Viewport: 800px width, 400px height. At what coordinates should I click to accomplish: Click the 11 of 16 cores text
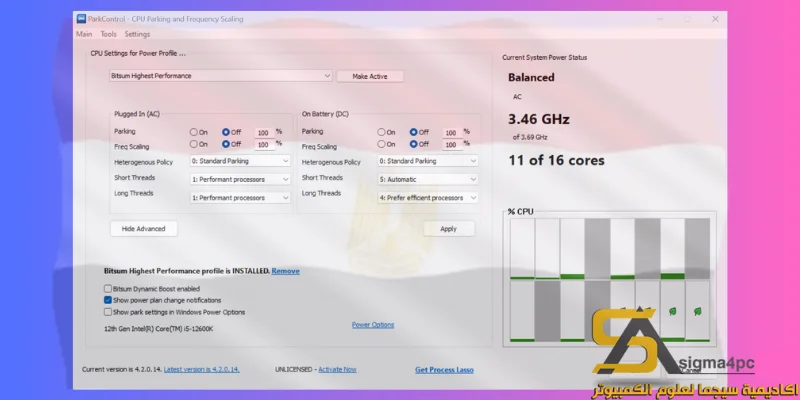556,160
